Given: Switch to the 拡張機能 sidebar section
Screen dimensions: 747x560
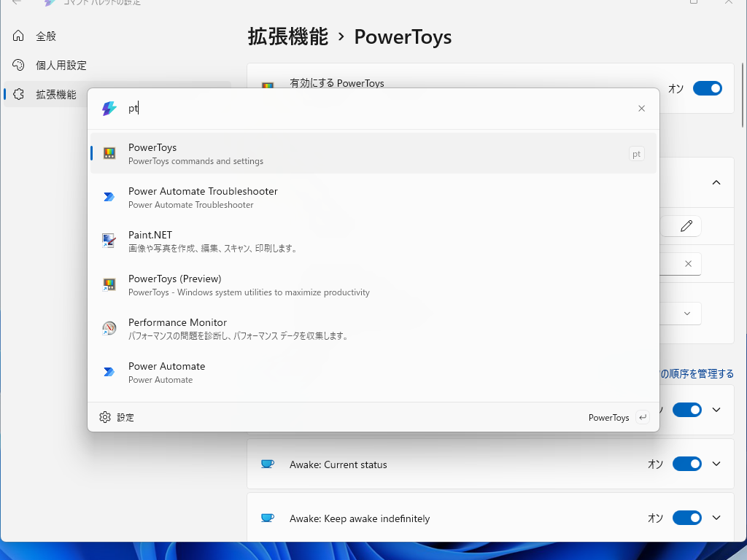Looking at the screenshot, I should coord(44,93).
